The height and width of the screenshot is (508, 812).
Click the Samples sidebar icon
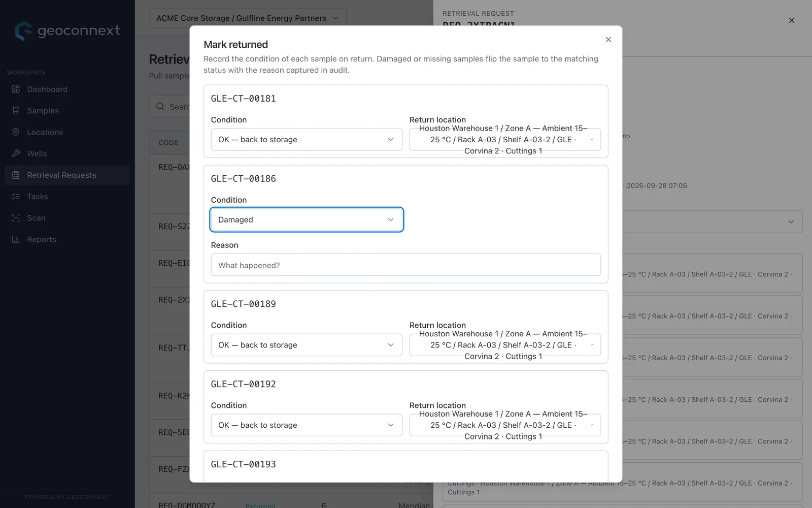coord(16,111)
